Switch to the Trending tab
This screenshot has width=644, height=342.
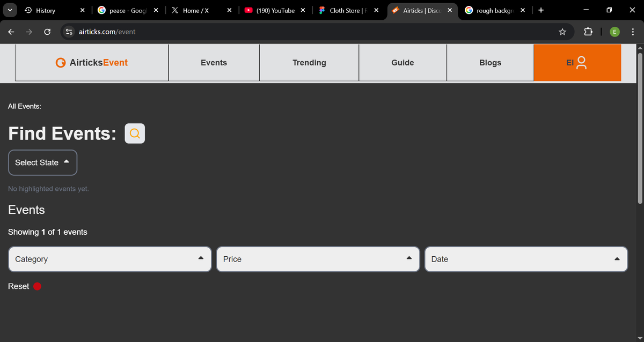tap(309, 62)
